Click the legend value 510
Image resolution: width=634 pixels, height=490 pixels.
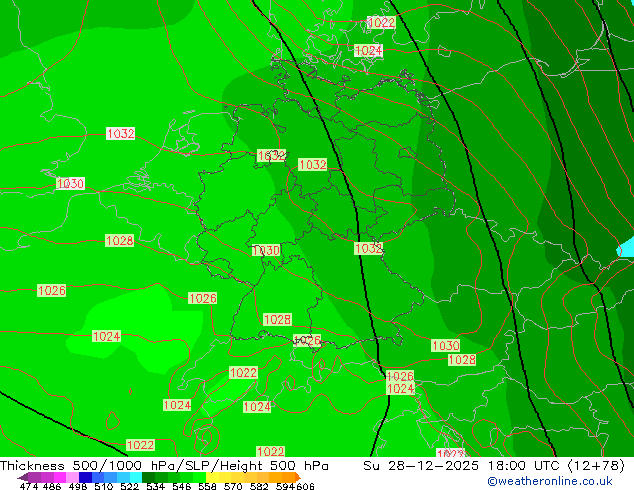[x=104, y=486]
